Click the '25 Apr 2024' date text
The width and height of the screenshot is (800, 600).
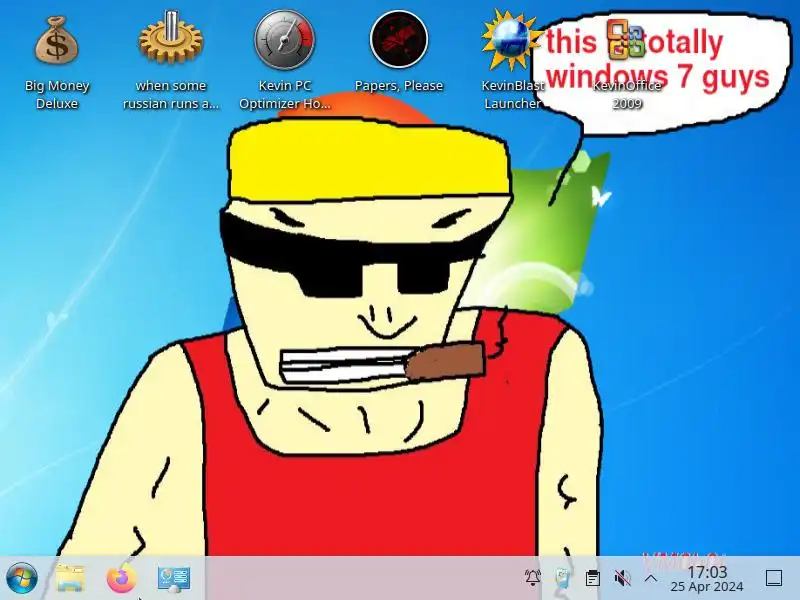[x=707, y=587]
